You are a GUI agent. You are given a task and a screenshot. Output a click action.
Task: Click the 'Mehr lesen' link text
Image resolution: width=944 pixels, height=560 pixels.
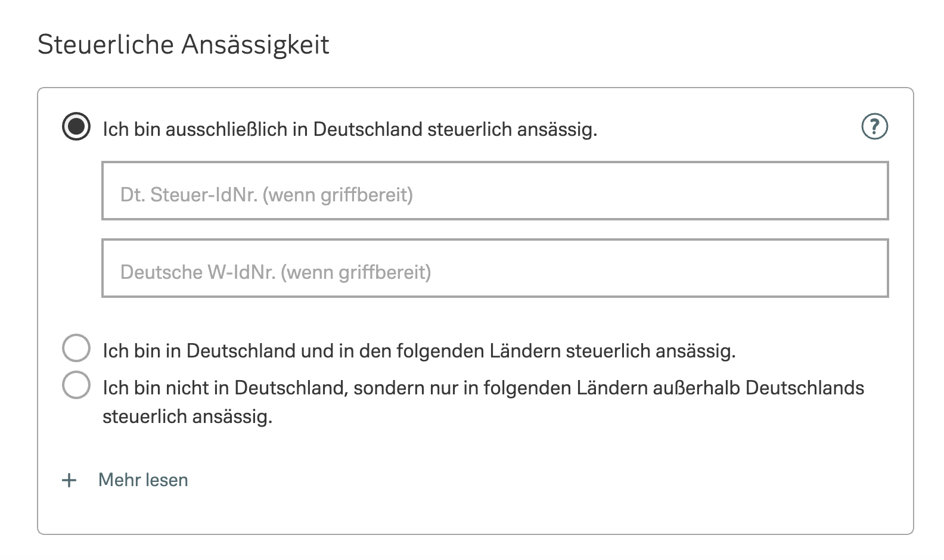(x=143, y=480)
